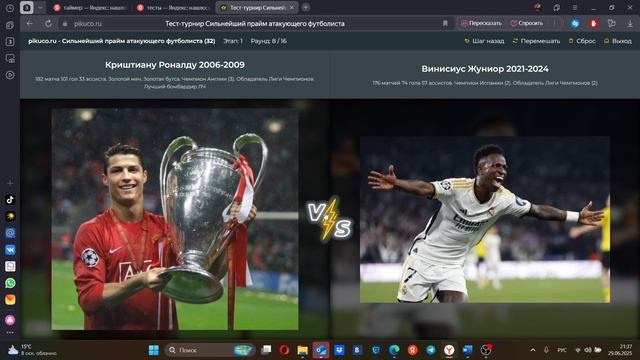Open the VK sidebar shortcut
The width and height of the screenshot is (640, 360).
pyautogui.click(x=10, y=249)
